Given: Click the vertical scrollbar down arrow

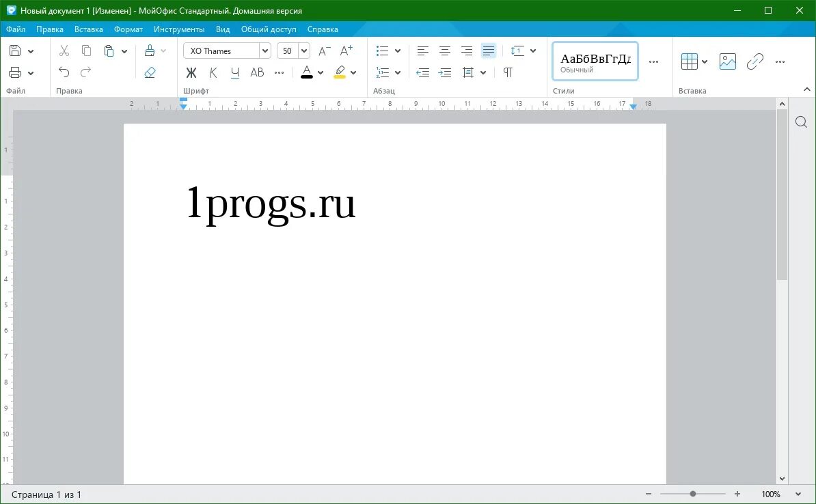Looking at the screenshot, I should pos(782,478).
